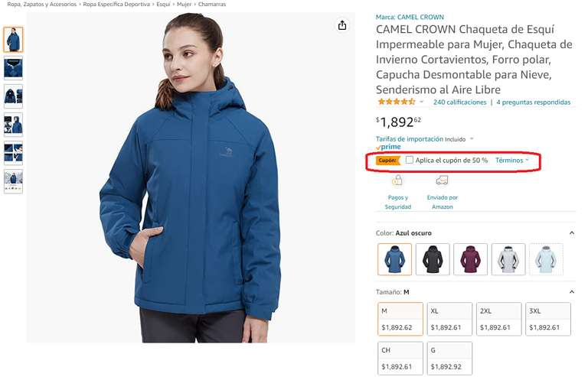Open the 240 calificaciones link

pyautogui.click(x=459, y=102)
